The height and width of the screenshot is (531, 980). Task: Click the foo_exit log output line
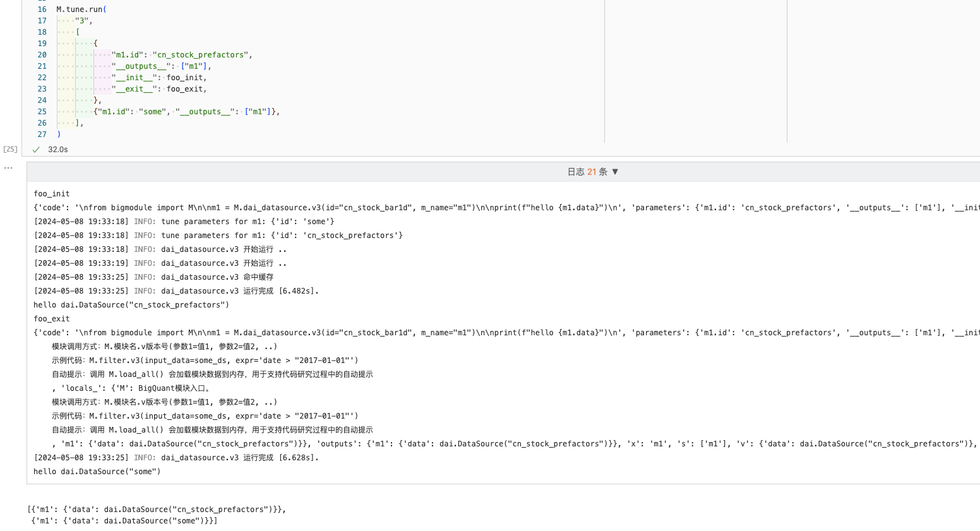[52, 319]
